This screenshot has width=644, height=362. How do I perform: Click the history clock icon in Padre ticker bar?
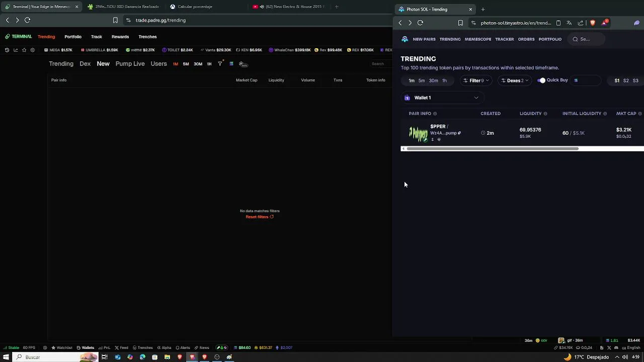tap(7, 50)
